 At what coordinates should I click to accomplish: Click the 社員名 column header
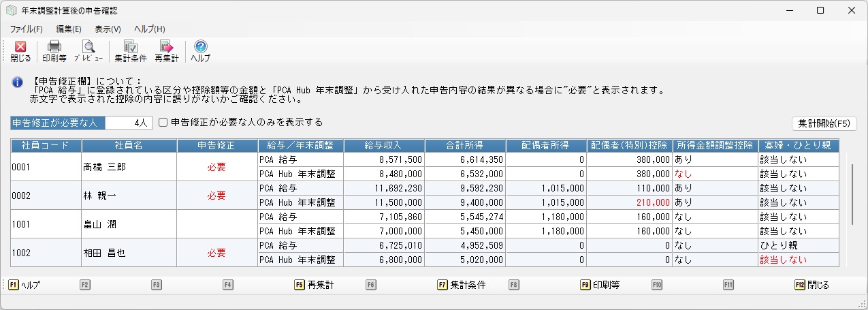[129, 145]
